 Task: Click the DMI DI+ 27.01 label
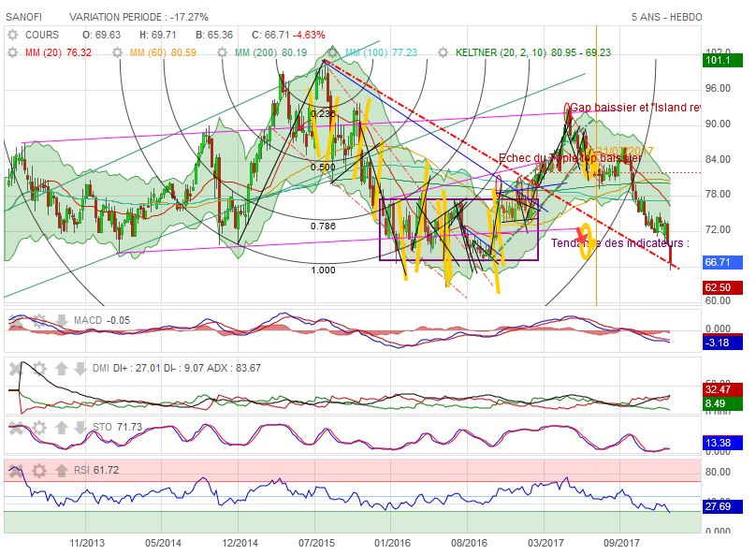pyautogui.click(x=177, y=368)
